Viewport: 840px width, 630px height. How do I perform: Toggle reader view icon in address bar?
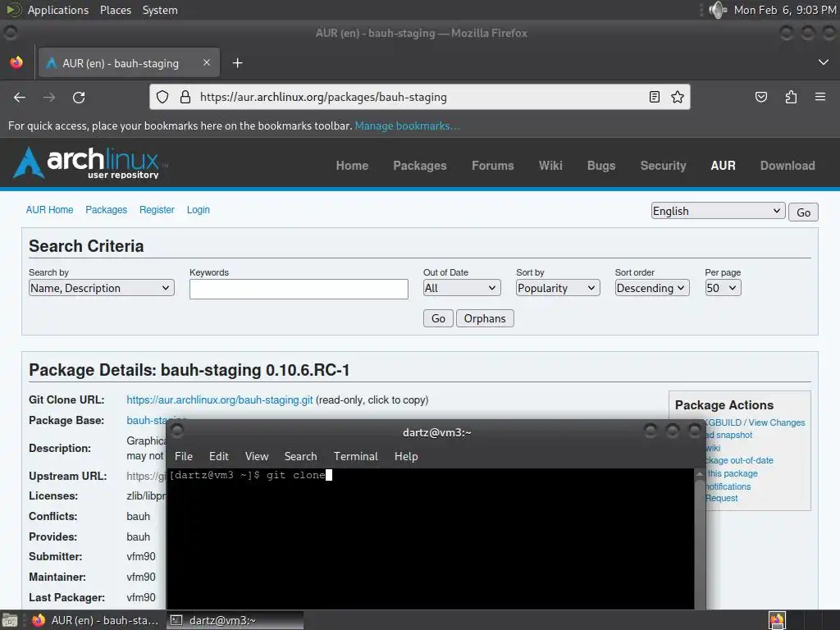click(654, 97)
